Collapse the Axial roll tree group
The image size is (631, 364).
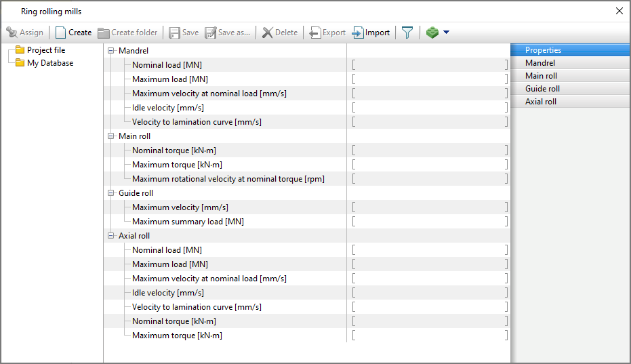(x=111, y=236)
